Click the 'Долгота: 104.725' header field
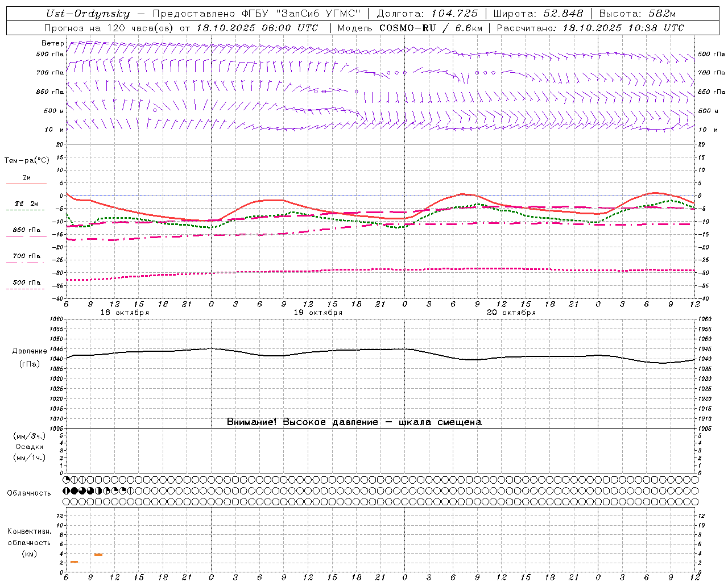This screenshot has width=728, height=582. click(x=427, y=14)
